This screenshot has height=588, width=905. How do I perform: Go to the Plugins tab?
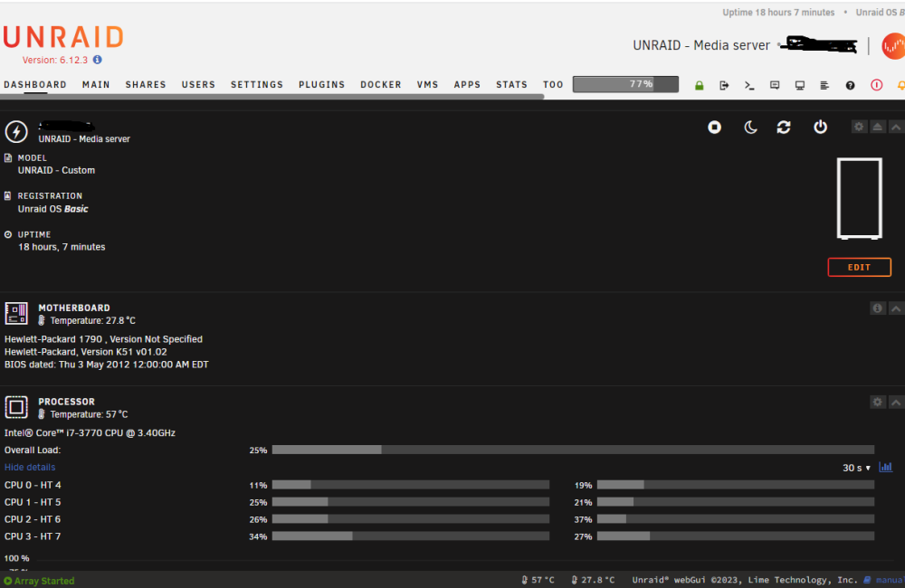[x=321, y=85]
